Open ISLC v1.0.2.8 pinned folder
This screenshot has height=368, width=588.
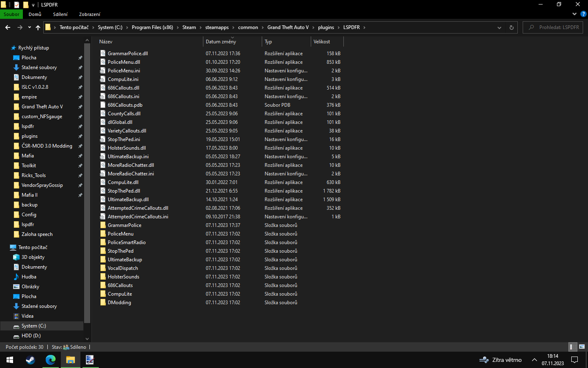click(35, 87)
